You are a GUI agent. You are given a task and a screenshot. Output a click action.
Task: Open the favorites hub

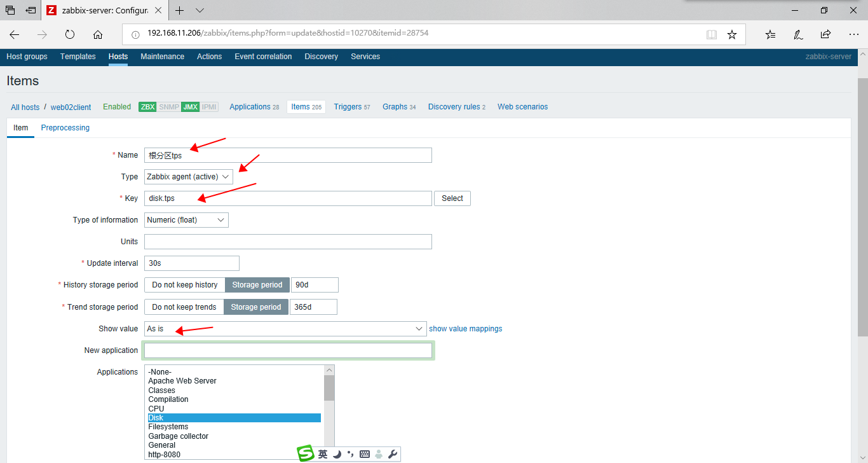tap(771, 34)
